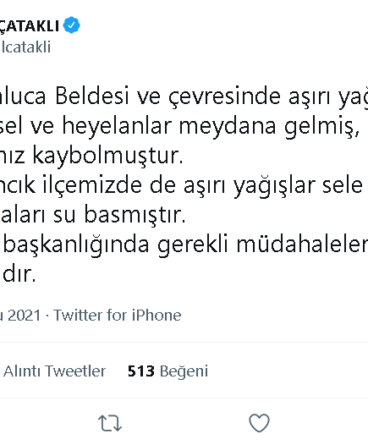Screen dimensions: 368x445
Task: Click the 513 likes count number
Action: pos(141,371)
